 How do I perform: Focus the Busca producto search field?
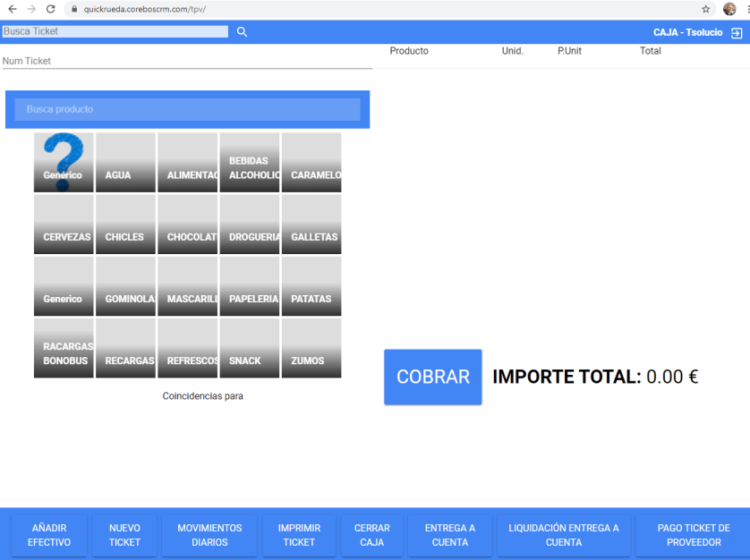click(187, 109)
